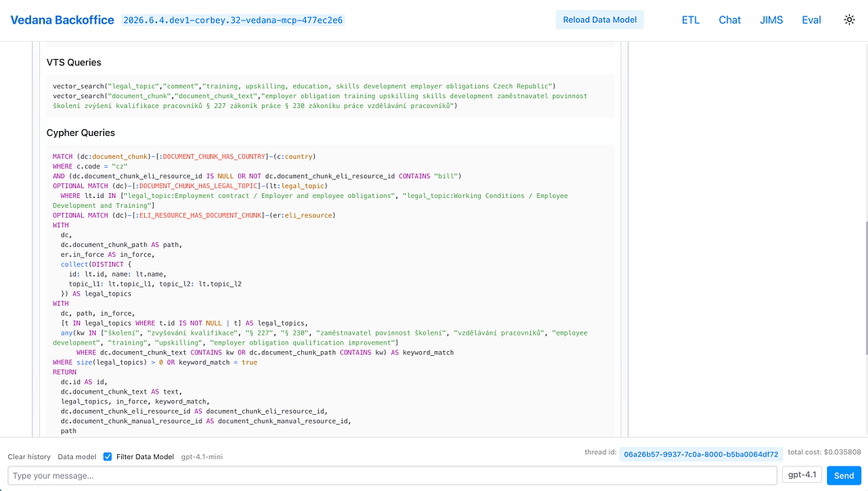
Task: Open the Data model link
Action: pyautogui.click(x=77, y=457)
